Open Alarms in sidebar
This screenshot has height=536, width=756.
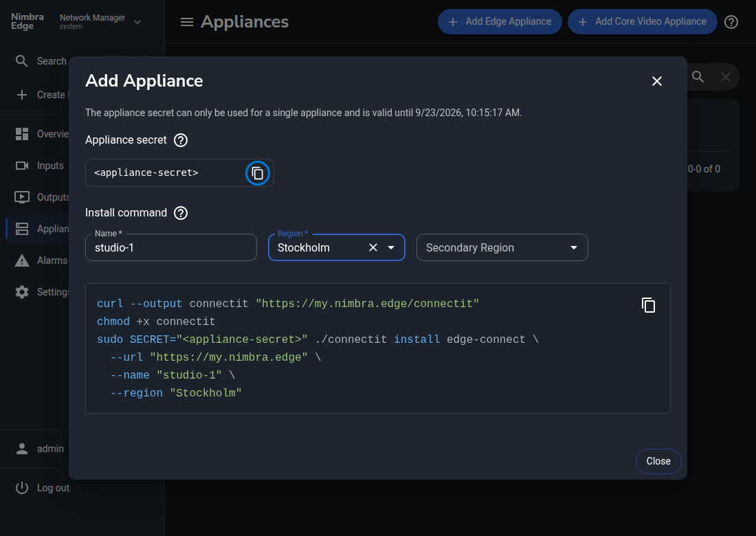tap(41, 260)
